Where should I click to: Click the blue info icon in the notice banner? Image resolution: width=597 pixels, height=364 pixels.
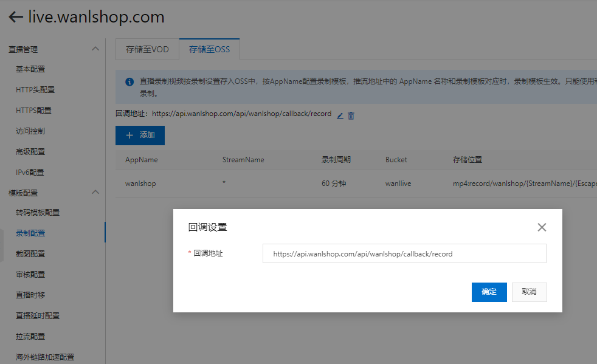(x=129, y=81)
